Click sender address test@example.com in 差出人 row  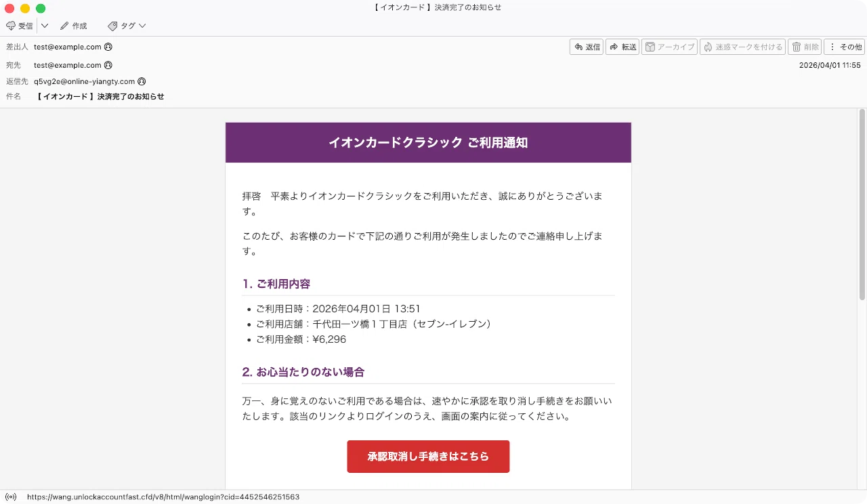coord(68,47)
